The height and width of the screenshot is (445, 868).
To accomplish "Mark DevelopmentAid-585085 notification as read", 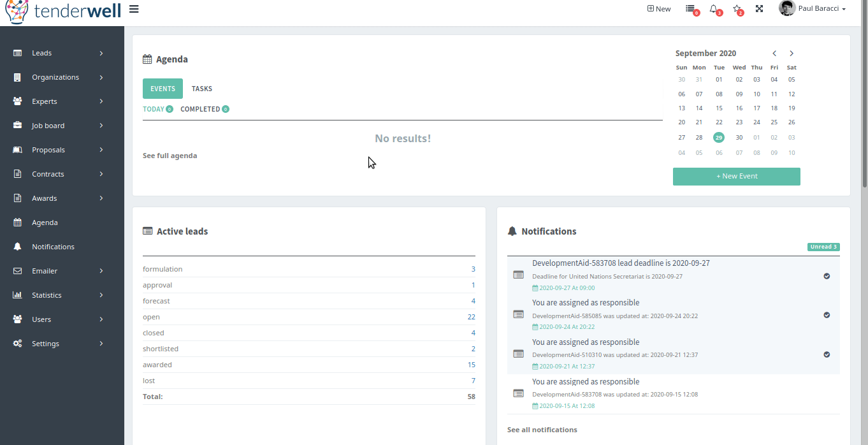I will click(827, 315).
